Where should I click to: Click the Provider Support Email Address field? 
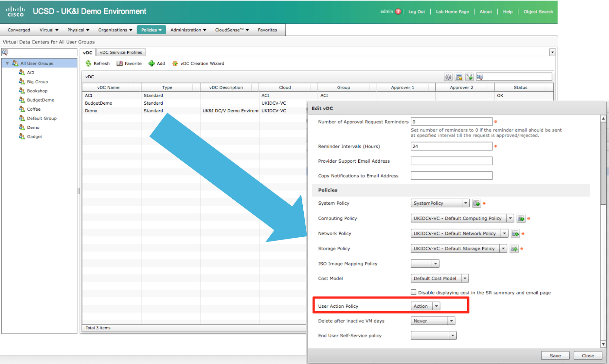pos(451,161)
